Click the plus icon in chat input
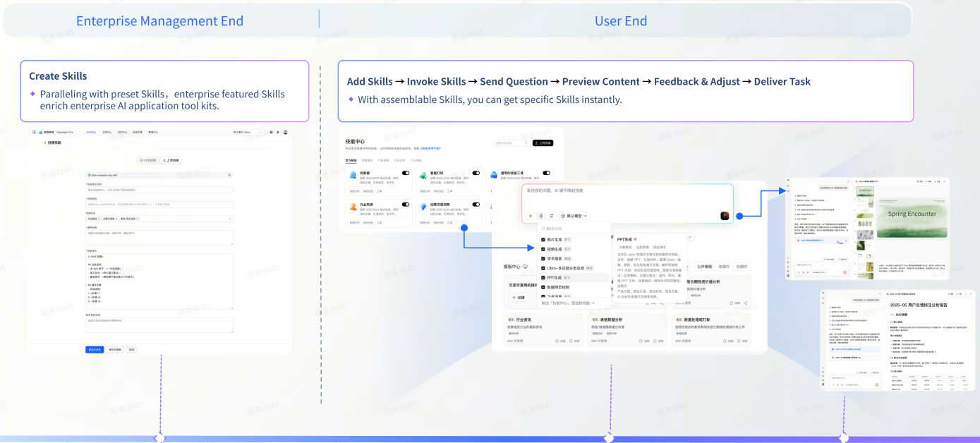980x443 pixels. (x=531, y=216)
